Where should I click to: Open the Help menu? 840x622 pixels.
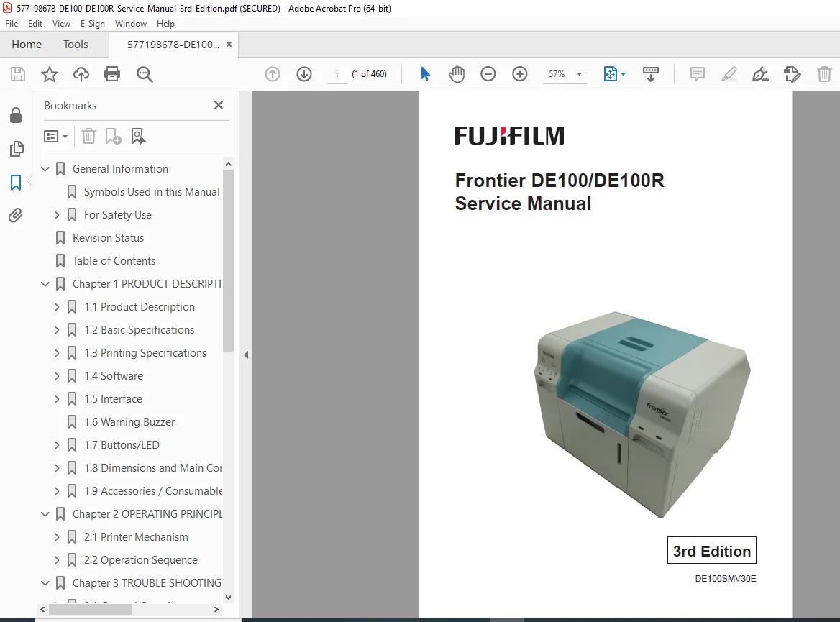click(165, 24)
